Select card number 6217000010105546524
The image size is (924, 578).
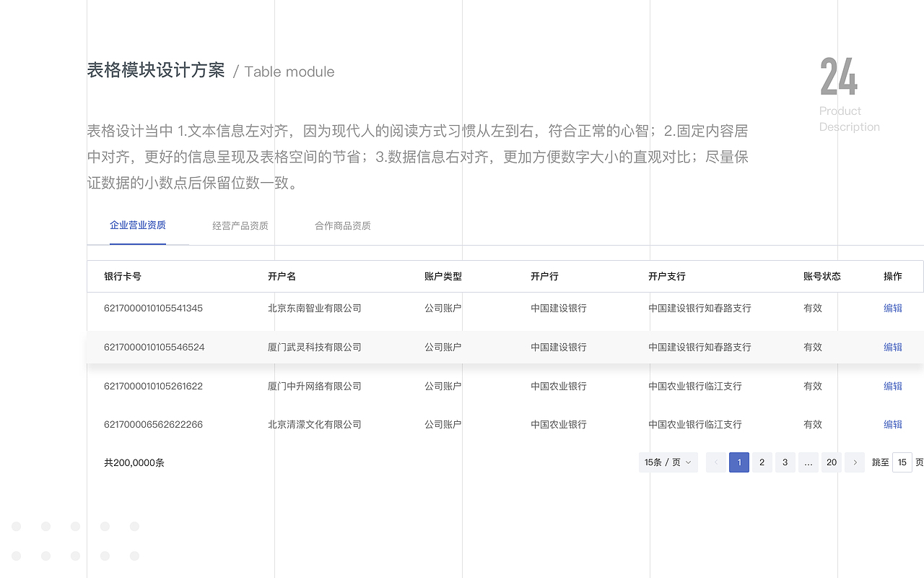click(x=154, y=347)
